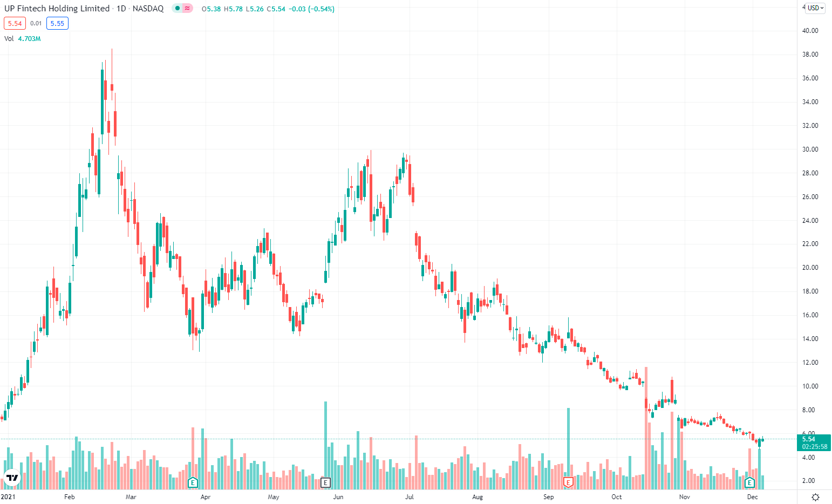Click the blue 5.55 buy price button
Screen dimensions: 832x504
click(x=57, y=23)
